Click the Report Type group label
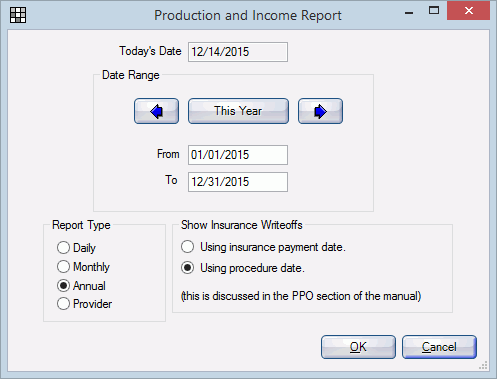This screenshot has width=497, height=379. point(81,225)
